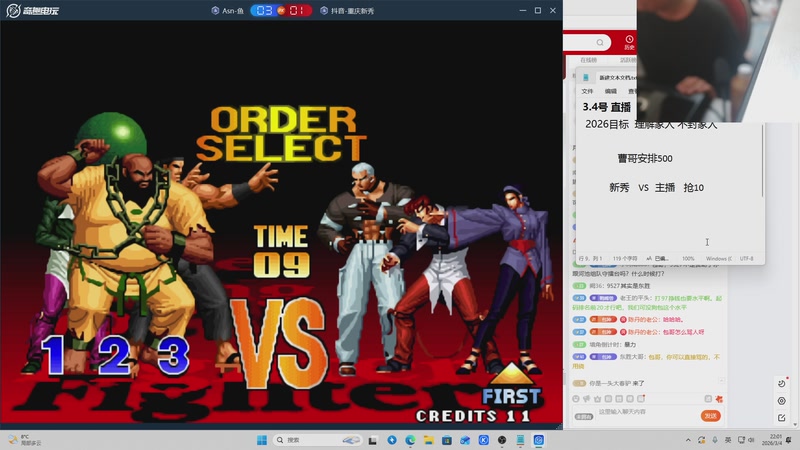Image resolution: width=800 pixels, height=450 pixels.
Task: Click the taskbar 搜索 search box
Action: (317, 440)
